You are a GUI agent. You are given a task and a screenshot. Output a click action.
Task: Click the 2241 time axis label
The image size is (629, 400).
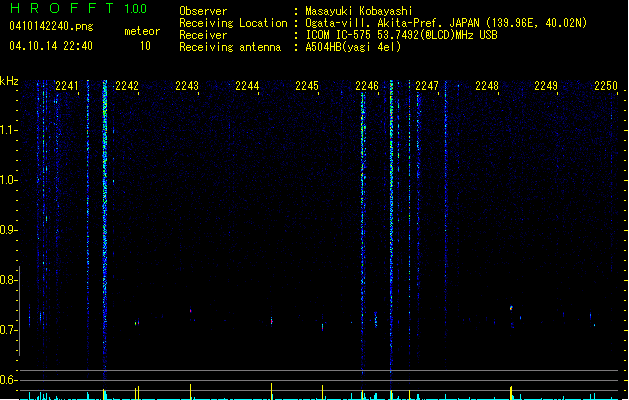(67, 86)
